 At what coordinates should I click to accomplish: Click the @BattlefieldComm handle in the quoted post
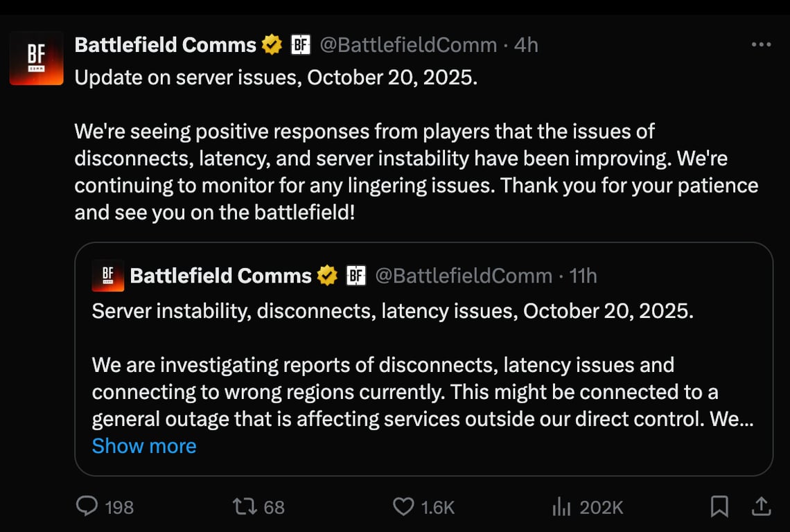(x=463, y=276)
